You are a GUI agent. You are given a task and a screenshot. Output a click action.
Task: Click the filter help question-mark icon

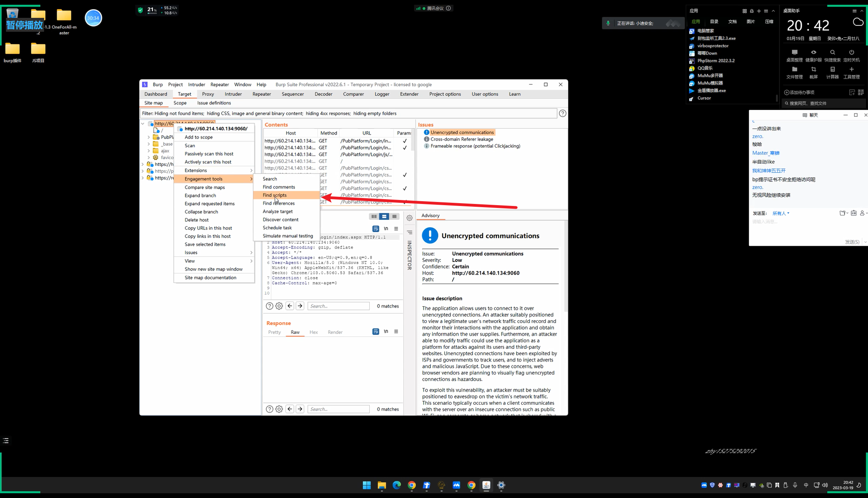pos(562,113)
